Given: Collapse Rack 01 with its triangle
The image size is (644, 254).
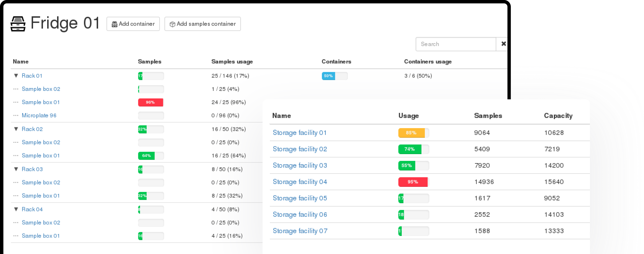Looking at the screenshot, I should [16, 76].
